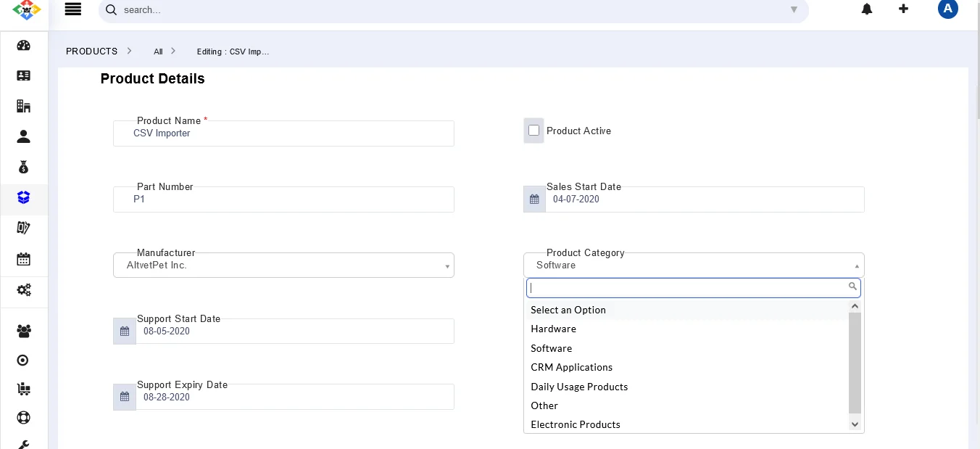
Task: Click the All breadcrumb link
Action: pos(158,52)
